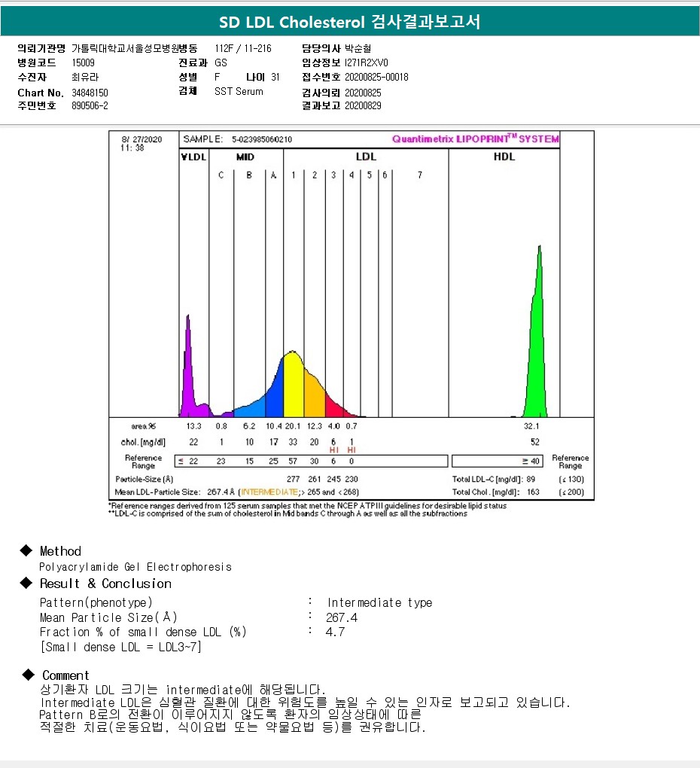Click the "Result & Conclusion" heading
This screenshot has height=768, width=700.
click(105, 584)
